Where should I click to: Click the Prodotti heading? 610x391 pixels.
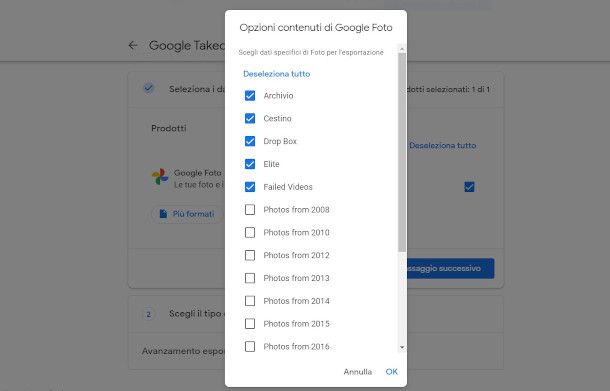(x=168, y=128)
